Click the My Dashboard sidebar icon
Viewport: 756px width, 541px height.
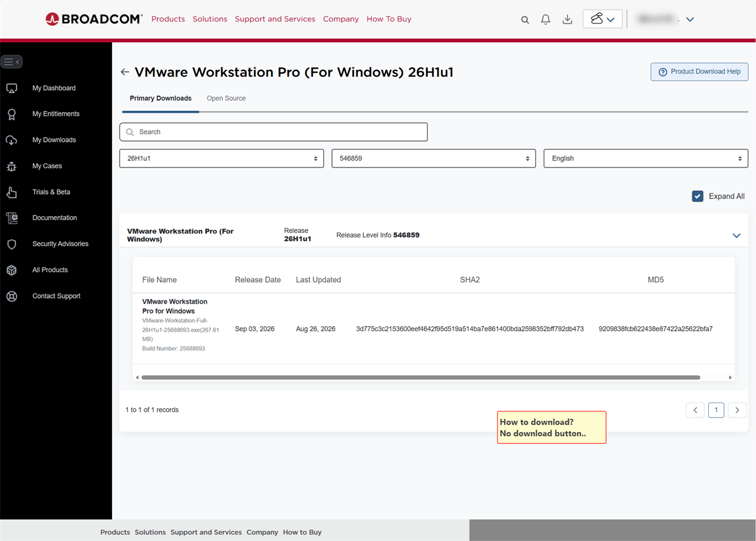[11, 88]
